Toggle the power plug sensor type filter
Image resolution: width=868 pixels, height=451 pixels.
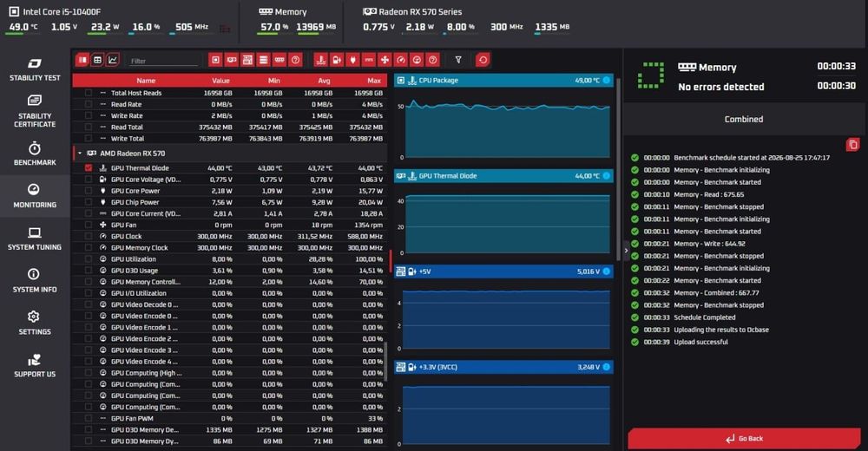point(352,60)
